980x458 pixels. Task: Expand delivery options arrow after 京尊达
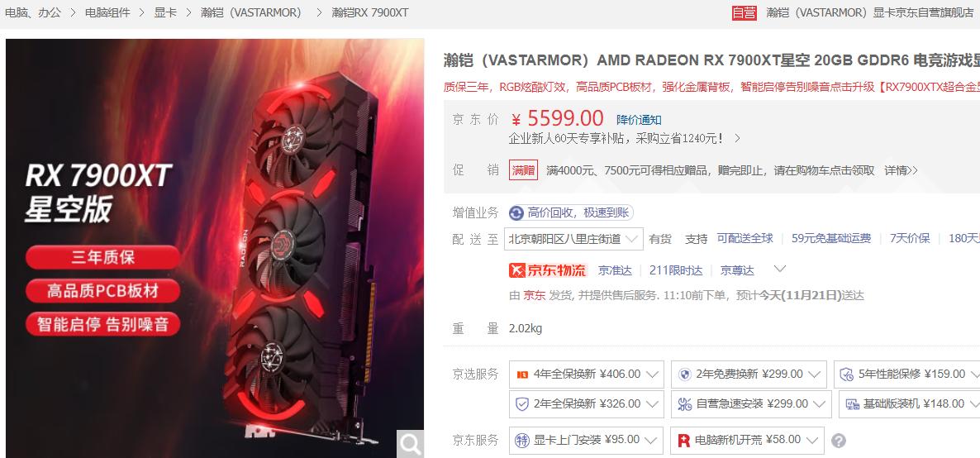click(779, 270)
